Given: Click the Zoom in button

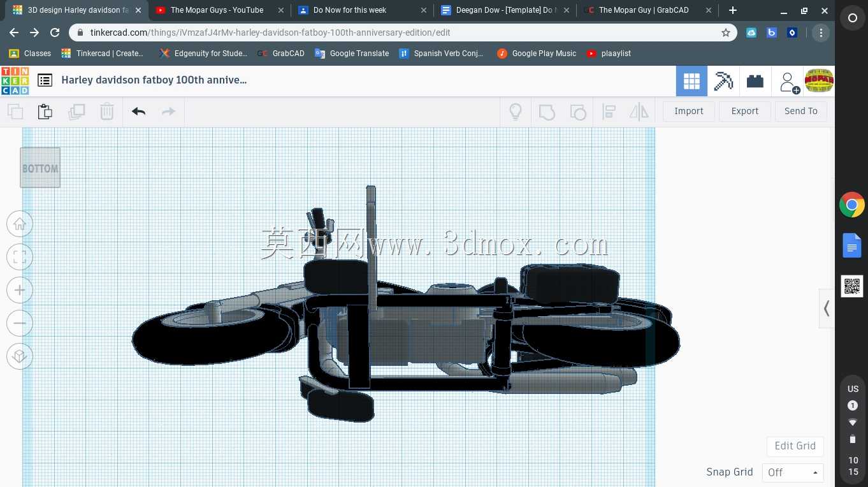Looking at the screenshot, I should coord(20,290).
